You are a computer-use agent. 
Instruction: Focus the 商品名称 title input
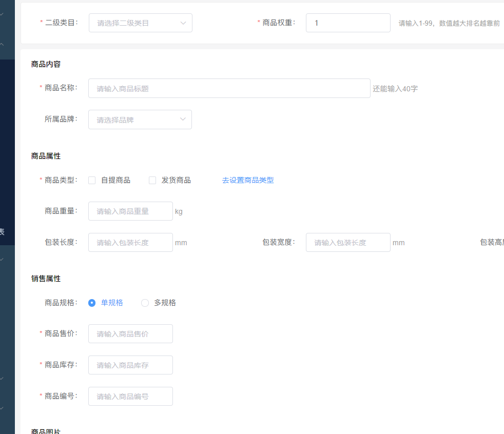click(229, 88)
